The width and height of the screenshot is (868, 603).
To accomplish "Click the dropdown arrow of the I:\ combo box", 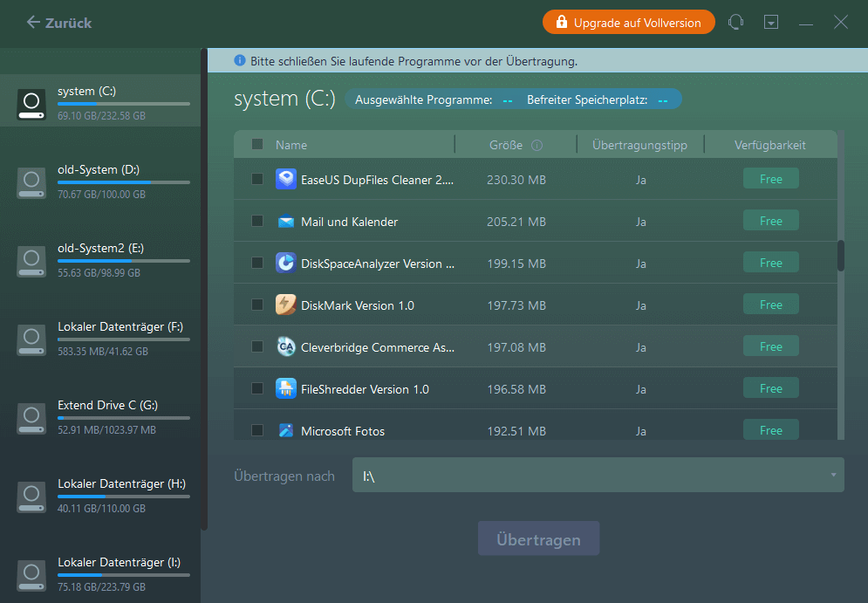I will pyautogui.click(x=833, y=475).
